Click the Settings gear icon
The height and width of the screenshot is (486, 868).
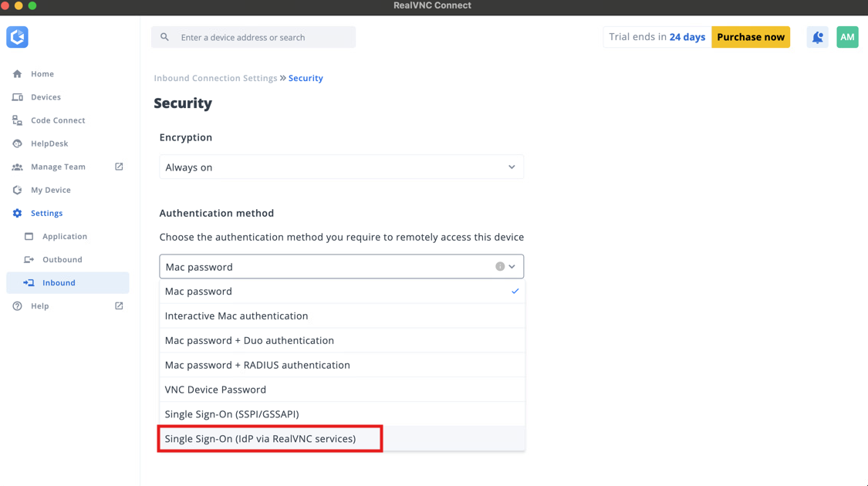pos(17,213)
